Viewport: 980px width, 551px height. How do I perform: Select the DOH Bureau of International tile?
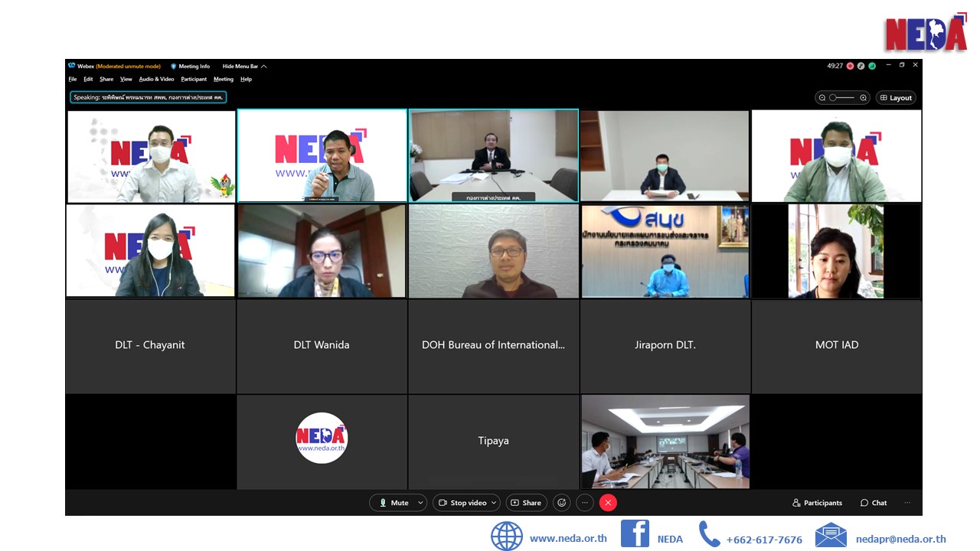click(x=493, y=346)
